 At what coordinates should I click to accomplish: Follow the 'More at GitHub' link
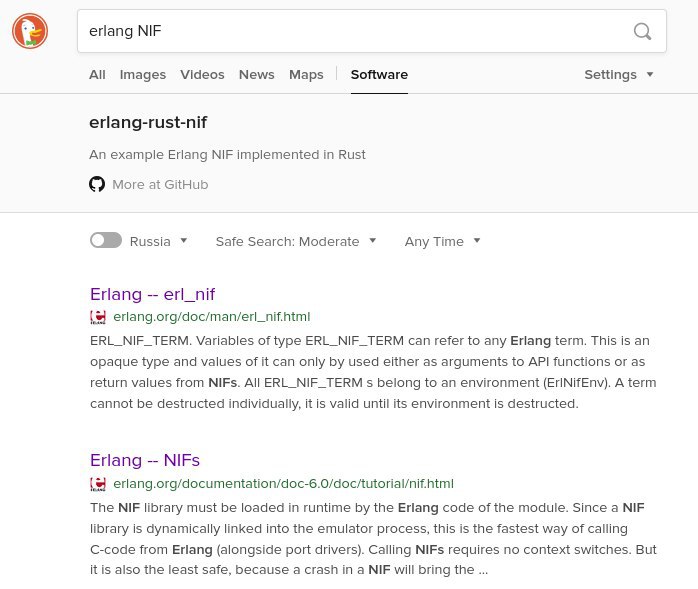point(160,184)
